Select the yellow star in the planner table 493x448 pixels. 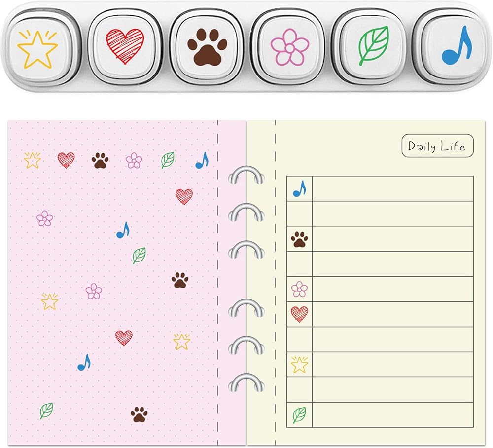tap(299, 365)
